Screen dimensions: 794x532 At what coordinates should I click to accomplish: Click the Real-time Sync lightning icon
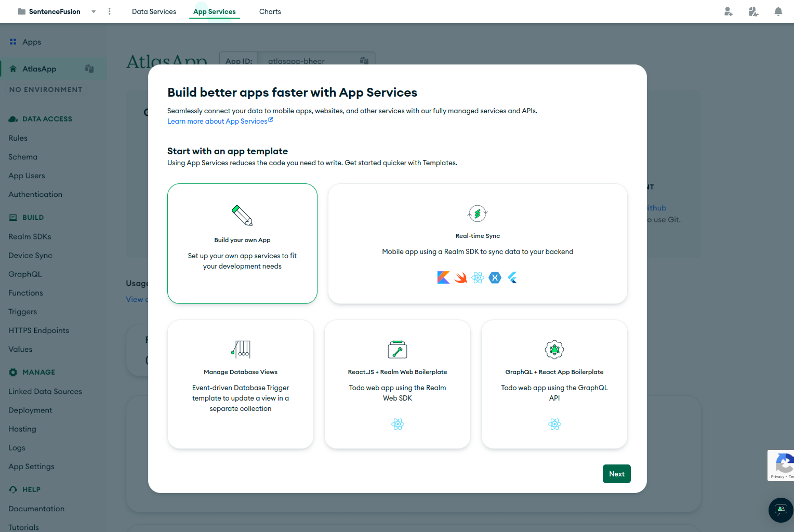tap(478, 214)
